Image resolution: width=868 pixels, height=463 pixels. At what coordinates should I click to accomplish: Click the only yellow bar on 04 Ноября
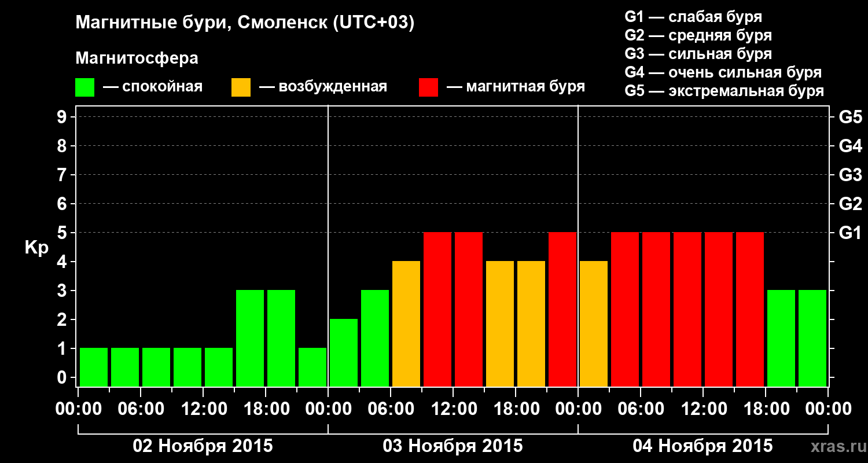coord(594,324)
